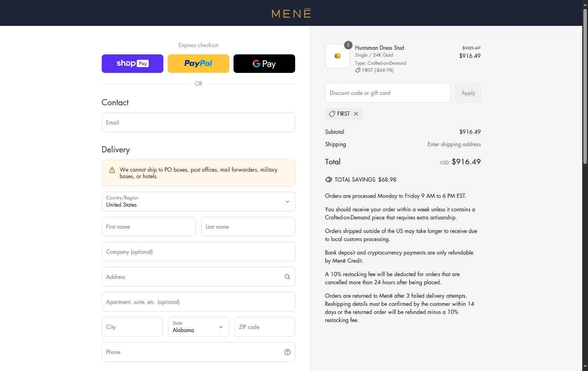Focus the First name field
Viewport: 588px width, 371px height.
[149, 226]
